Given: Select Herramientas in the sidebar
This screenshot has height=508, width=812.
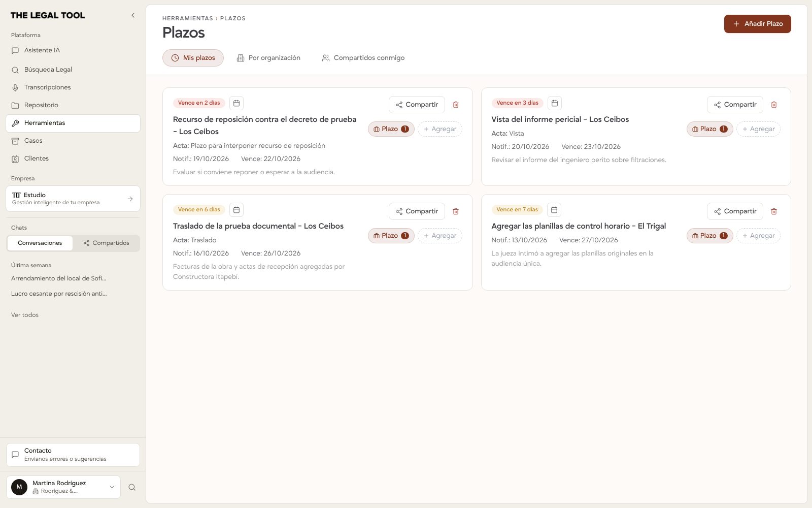Looking at the screenshot, I should (73, 123).
